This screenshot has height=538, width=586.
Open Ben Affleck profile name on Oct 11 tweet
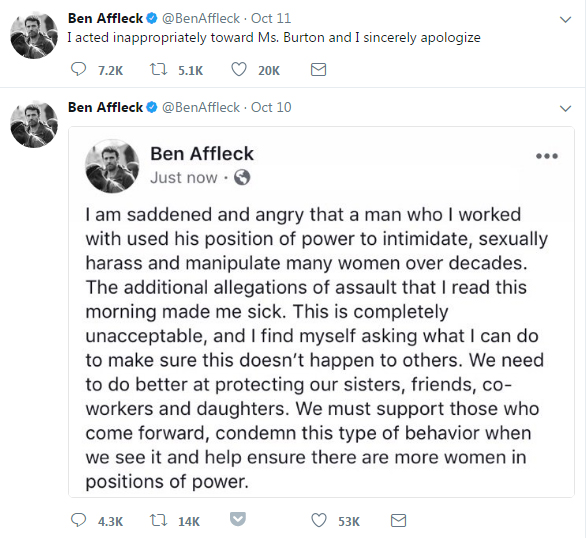105,18
